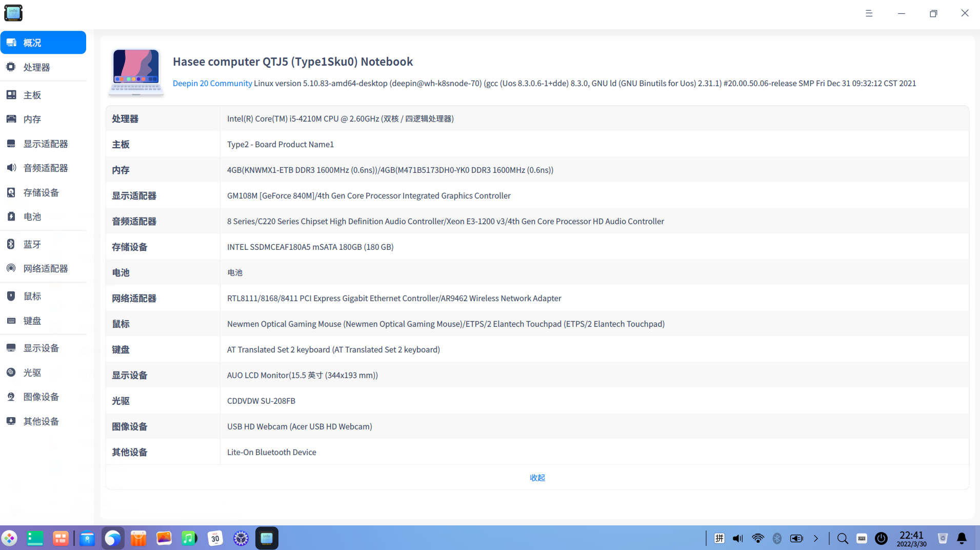Open the 键盘 keyboard sidebar page
Screen dimensions: 980x550
click(43, 321)
